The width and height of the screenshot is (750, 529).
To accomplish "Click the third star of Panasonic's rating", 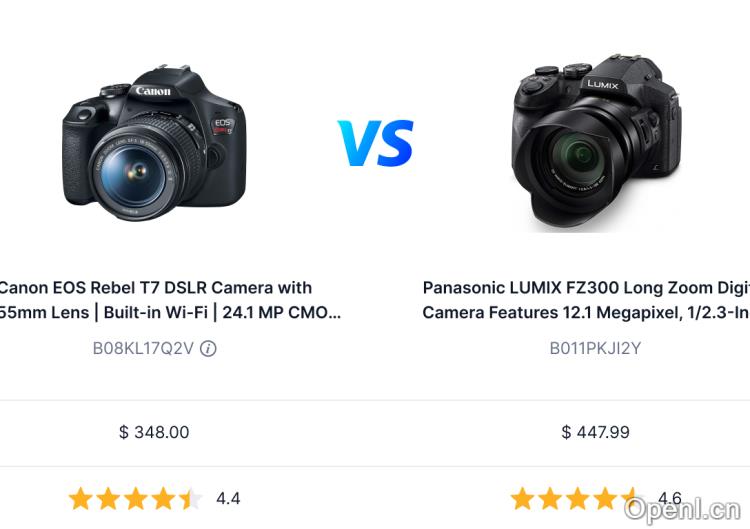I will (x=577, y=499).
